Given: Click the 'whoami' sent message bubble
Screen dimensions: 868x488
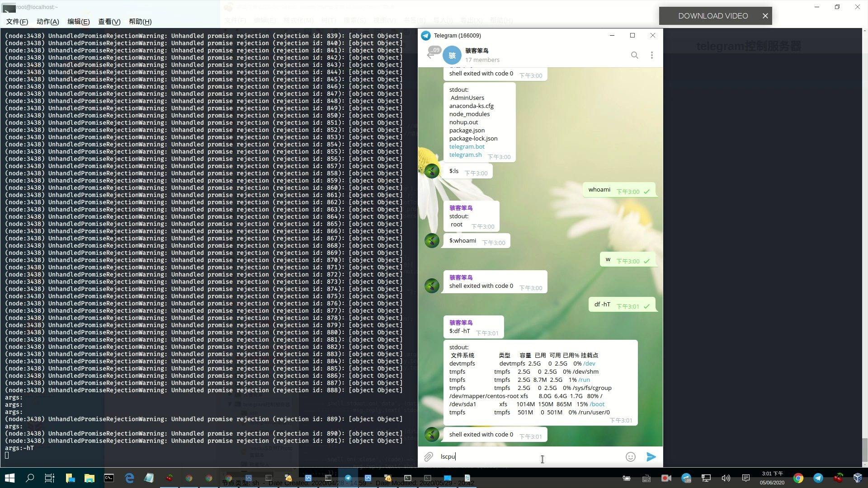Looking at the screenshot, I should point(619,190).
